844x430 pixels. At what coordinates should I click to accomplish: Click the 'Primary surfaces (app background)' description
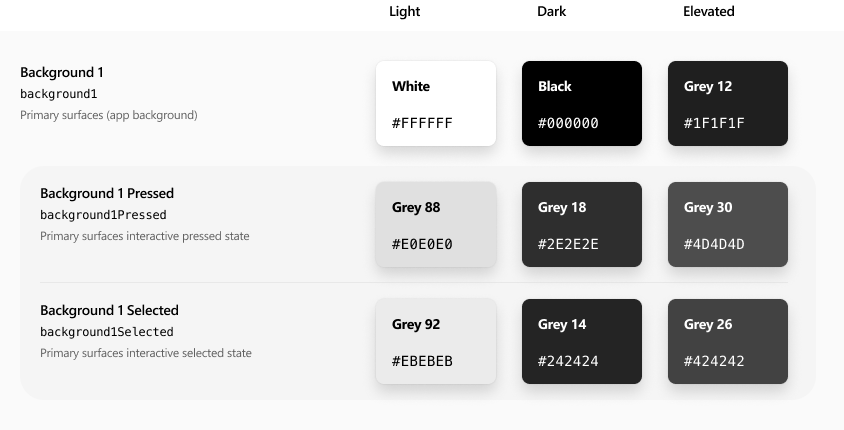(109, 115)
